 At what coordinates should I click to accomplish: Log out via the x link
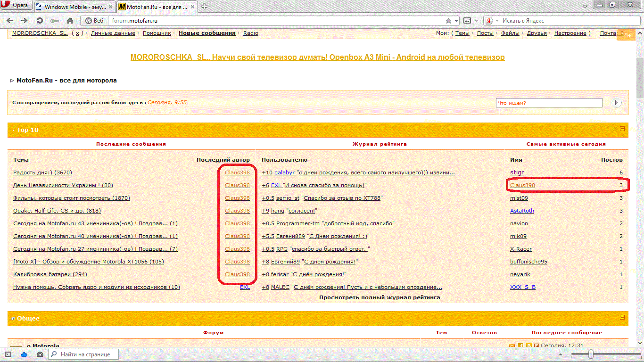(78, 33)
